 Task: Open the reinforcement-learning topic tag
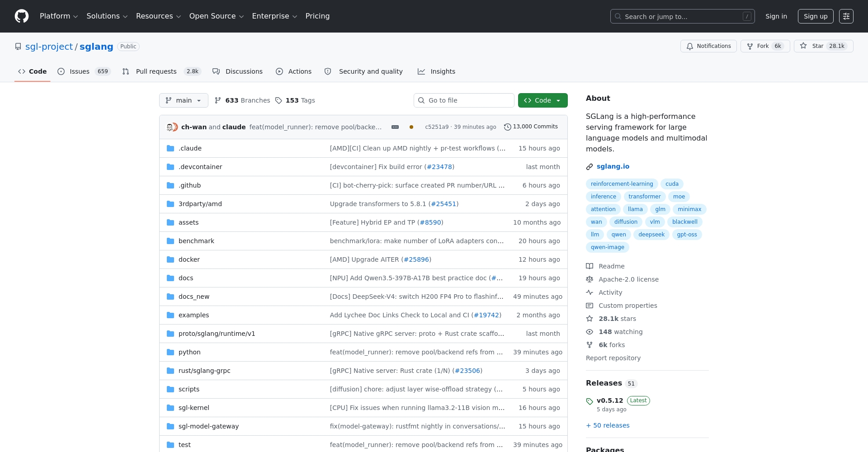tap(622, 184)
